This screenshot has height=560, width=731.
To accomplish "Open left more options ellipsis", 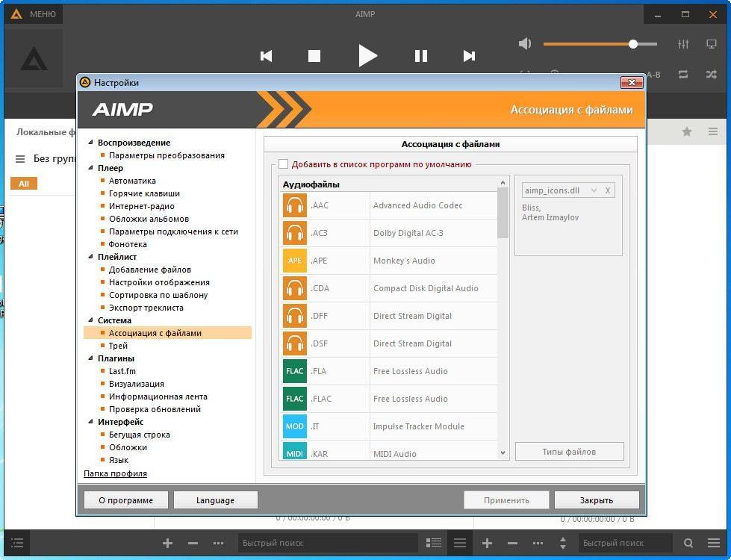I will pyautogui.click(x=218, y=543).
